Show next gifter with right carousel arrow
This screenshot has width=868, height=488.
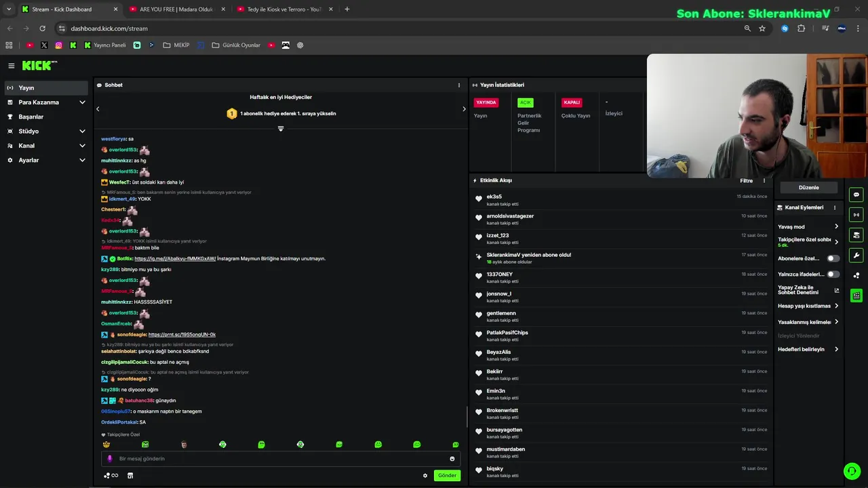click(464, 109)
